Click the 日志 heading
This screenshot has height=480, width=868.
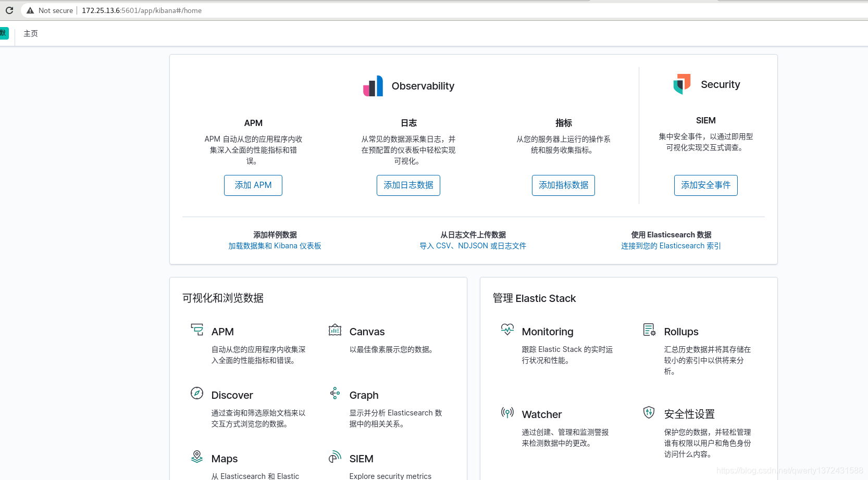click(408, 123)
